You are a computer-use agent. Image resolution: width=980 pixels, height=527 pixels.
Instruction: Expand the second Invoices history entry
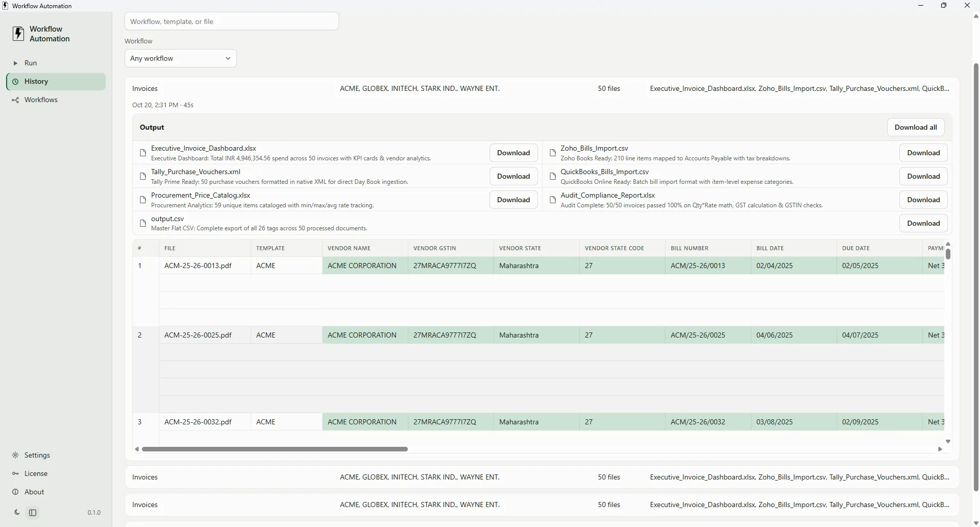[x=542, y=477]
